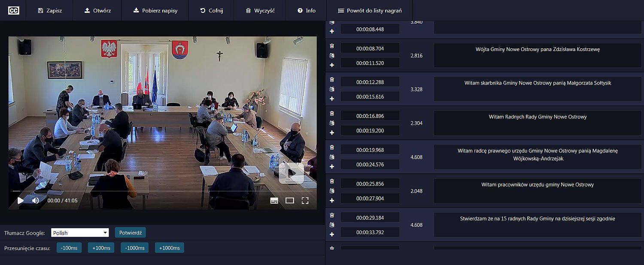Translate the 'Stwierdzam że na 15 radnych' subtitle
The width and height of the screenshot is (644, 265).
pos(331,225)
